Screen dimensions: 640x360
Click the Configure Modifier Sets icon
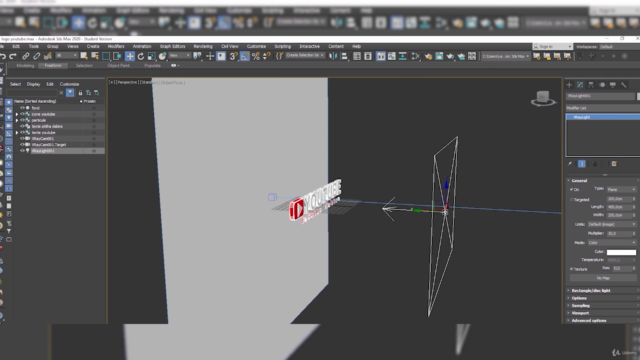pyautogui.click(x=614, y=164)
